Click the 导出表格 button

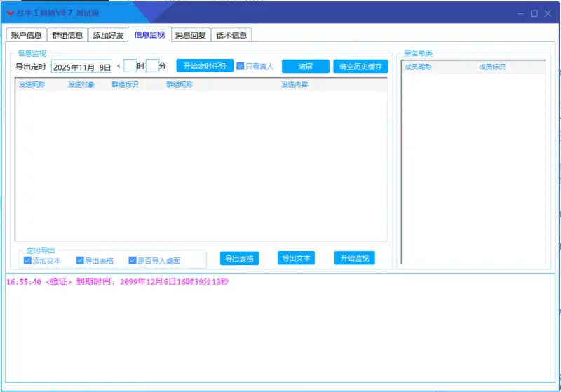[x=239, y=258]
